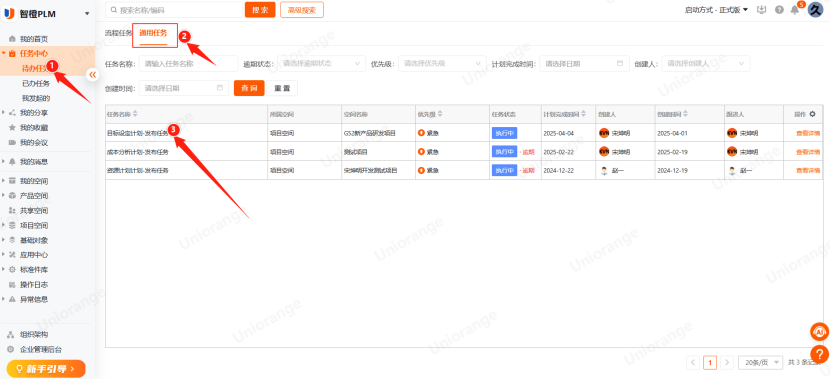Sort by 优先级 column sort icon
The image size is (830, 379).
click(x=440, y=114)
